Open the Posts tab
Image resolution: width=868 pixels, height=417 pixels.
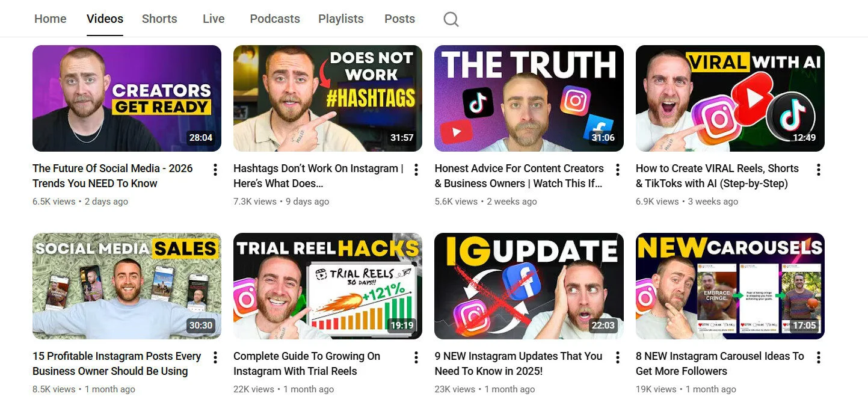point(399,19)
